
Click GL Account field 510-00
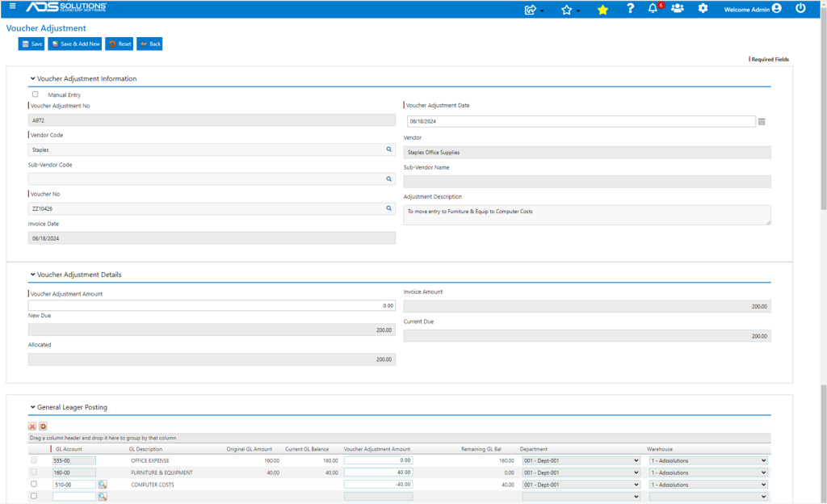pos(73,485)
